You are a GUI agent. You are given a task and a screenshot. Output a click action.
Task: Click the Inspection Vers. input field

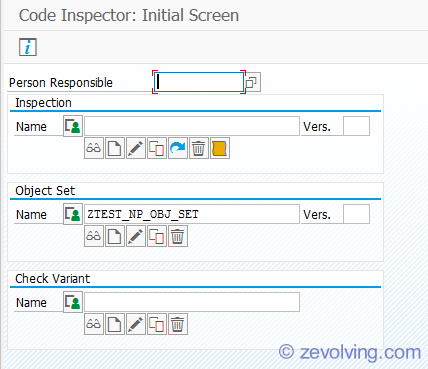(x=356, y=126)
